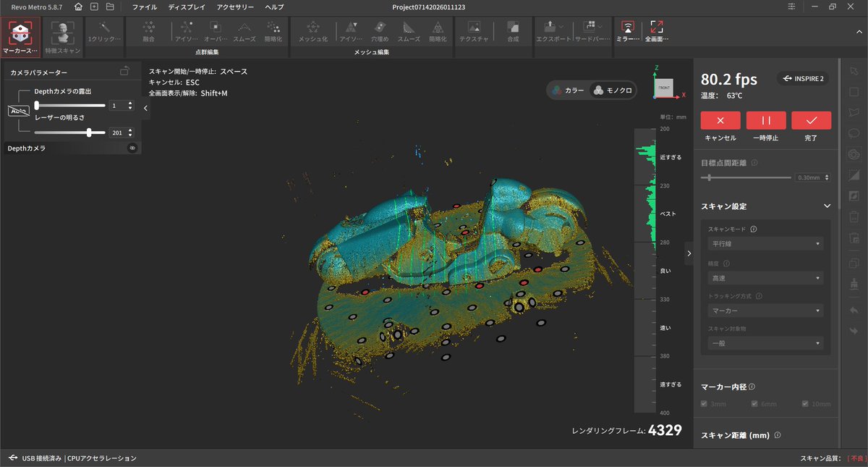Image resolution: width=868 pixels, height=467 pixels.
Task: Open the home icon in title bar
Action: pyautogui.click(x=78, y=7)
